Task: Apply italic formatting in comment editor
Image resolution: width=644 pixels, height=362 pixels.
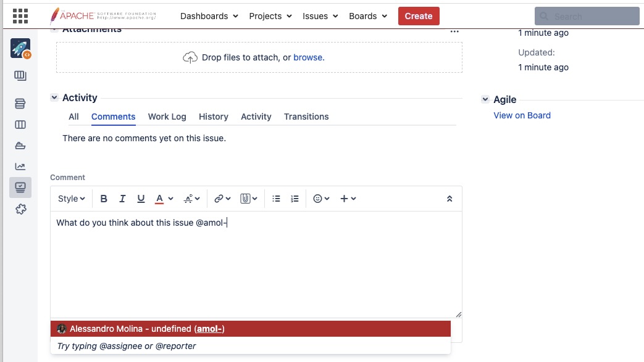Action: [x=122, y=199]
